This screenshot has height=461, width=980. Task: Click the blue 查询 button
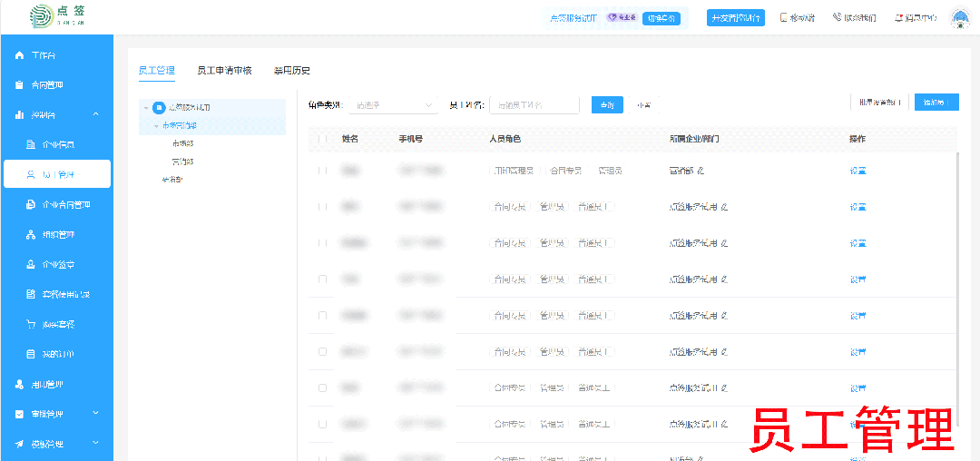(607, 105)
